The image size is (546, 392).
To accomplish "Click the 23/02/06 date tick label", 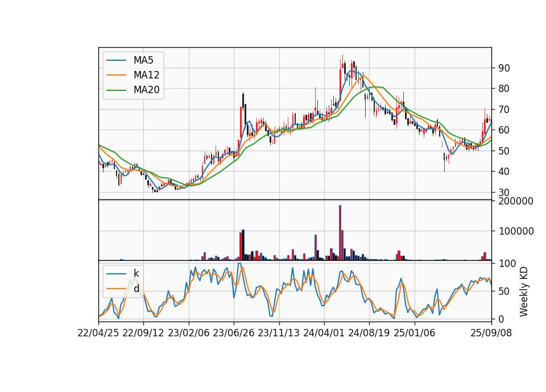I will click(x=189, y=333).
